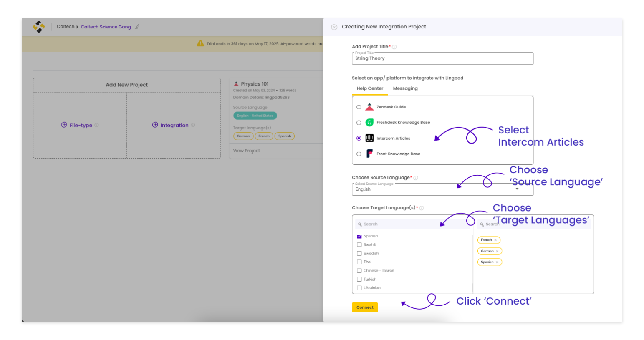Remove the Spanish chip with its x
Viewport: 644px width, 340px height.
tap(497, 262)
